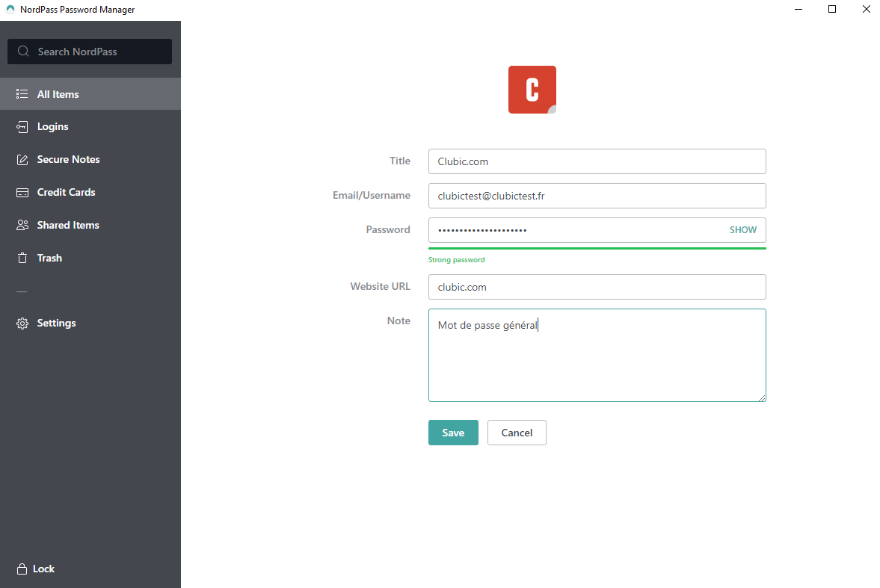Click the All Items list icon

(22, 93)
